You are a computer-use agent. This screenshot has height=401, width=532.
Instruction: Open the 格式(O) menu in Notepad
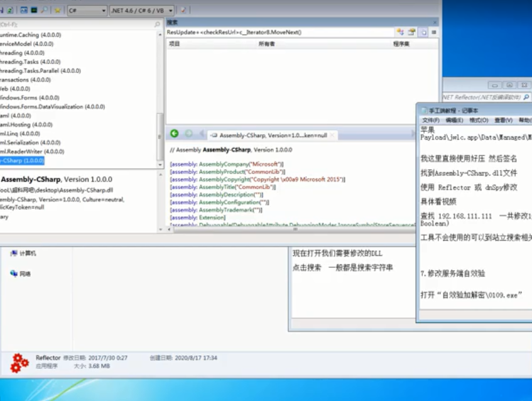479,120
